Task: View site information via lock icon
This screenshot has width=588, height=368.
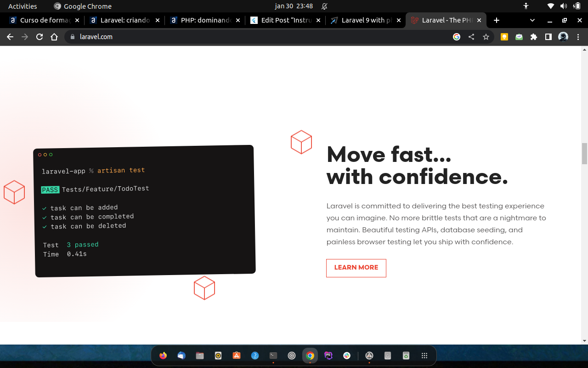Action: pyautogui.click(x=72, y=37)
